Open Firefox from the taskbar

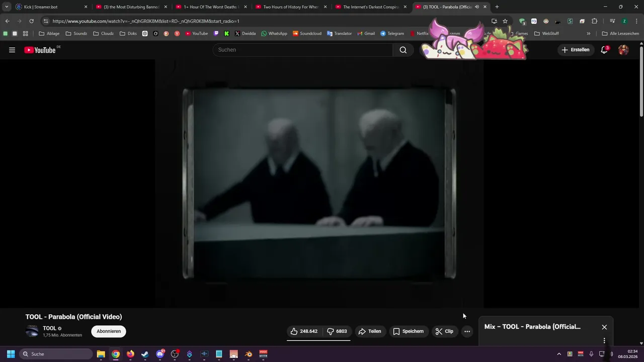click(x=130, y=354)
